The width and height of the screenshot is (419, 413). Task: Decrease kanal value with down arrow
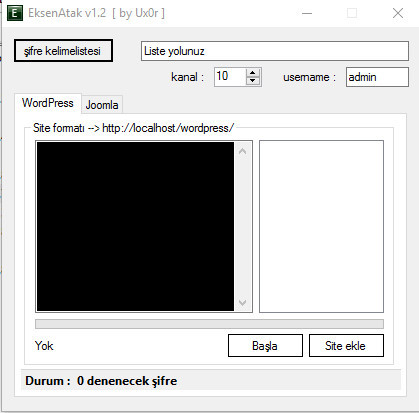coord(253,81)
